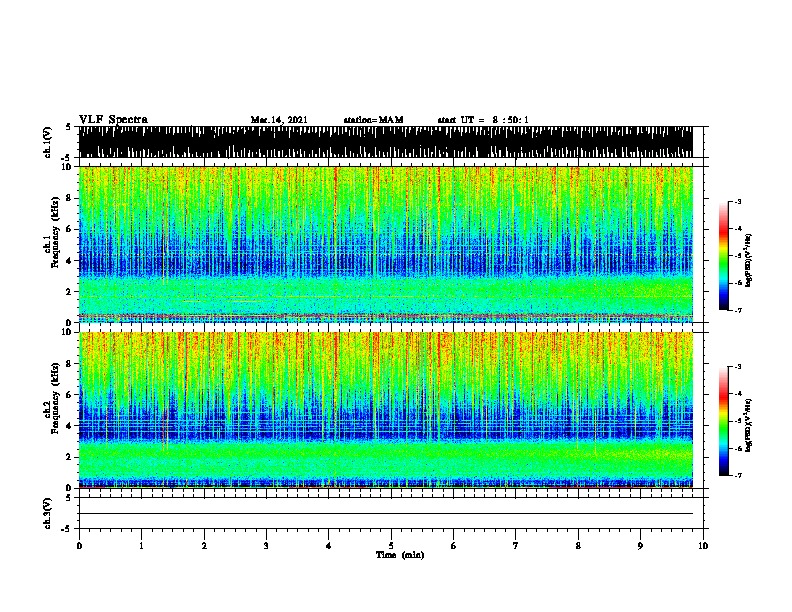Click time axis tick label "3"

[x=266, y=546]
